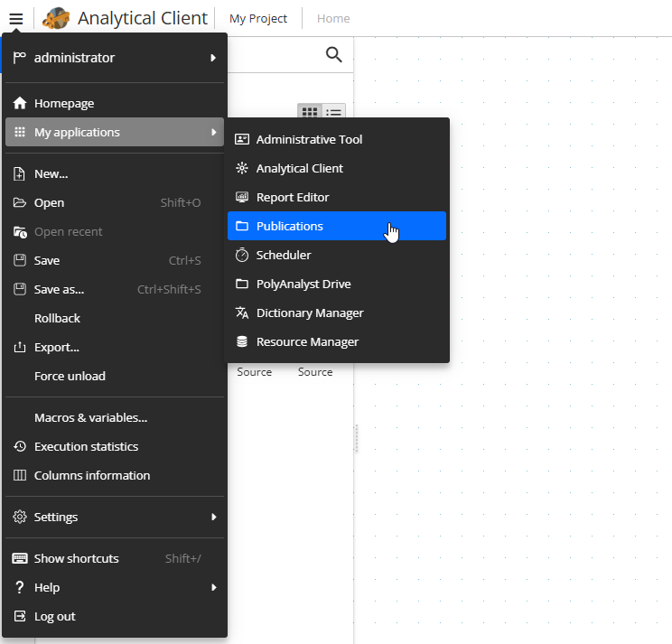Viewport: 672px width, 644px height.
Task: Select Publications in applications submenu
Action: point(289,226)
